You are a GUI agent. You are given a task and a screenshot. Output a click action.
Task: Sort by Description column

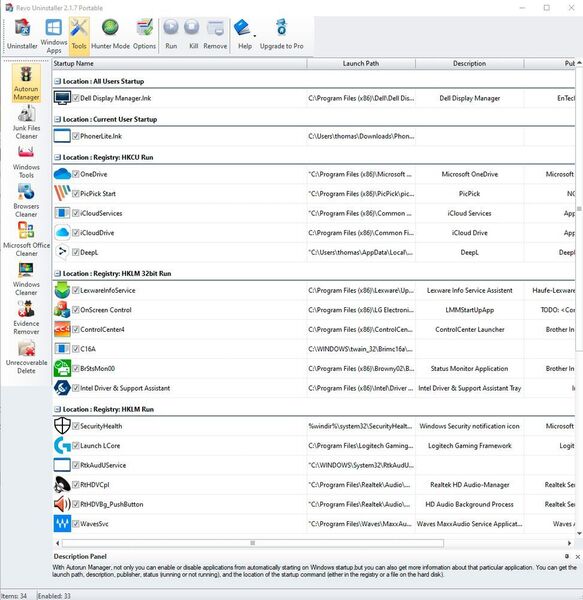click(469, 64)
